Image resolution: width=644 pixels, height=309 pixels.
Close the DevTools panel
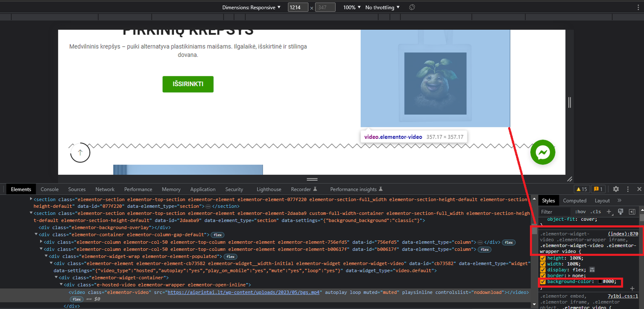[x=639, y=189]
